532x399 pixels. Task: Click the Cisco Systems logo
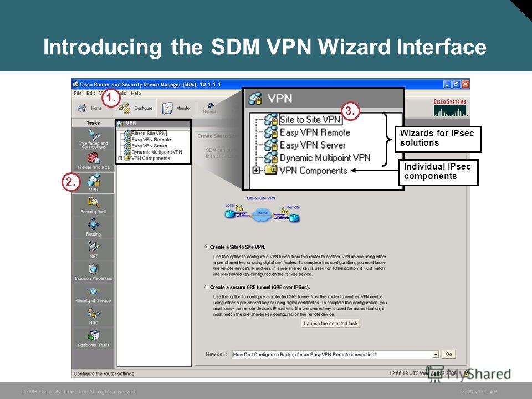(450, 108)
